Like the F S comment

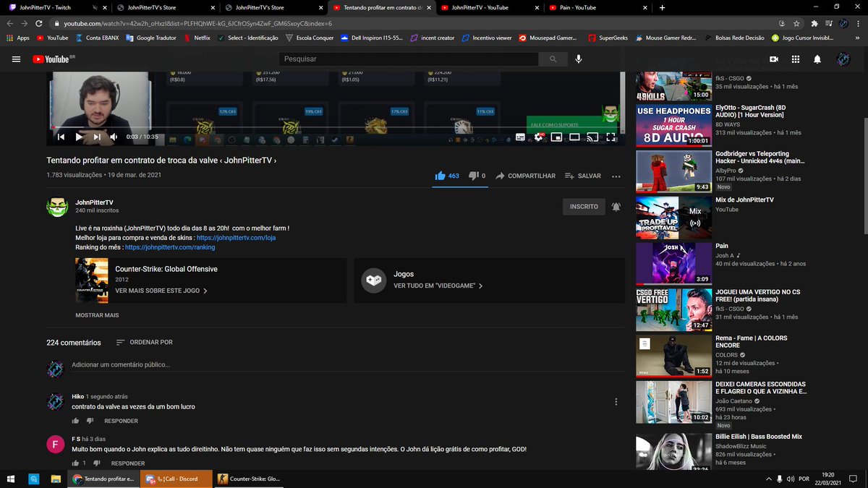tap(75, 463)
